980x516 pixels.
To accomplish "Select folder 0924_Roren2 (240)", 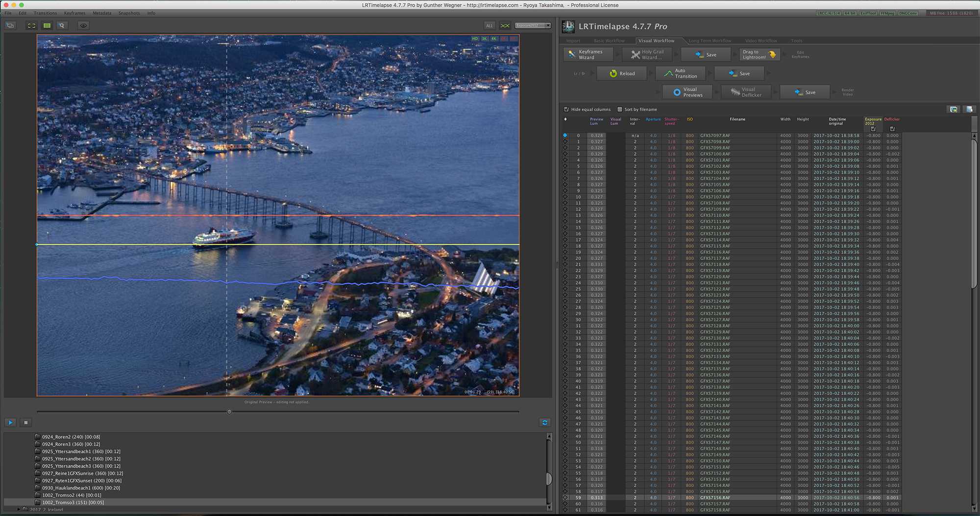I will [x=68, y=437].
